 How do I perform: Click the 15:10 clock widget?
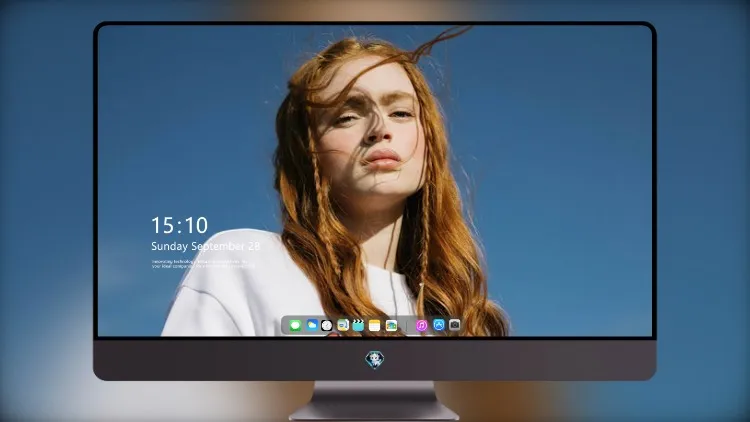(179, 225)
